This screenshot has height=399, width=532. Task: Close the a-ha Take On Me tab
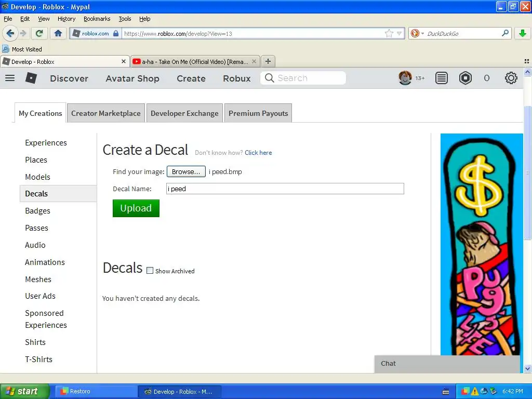click(254, 61)
